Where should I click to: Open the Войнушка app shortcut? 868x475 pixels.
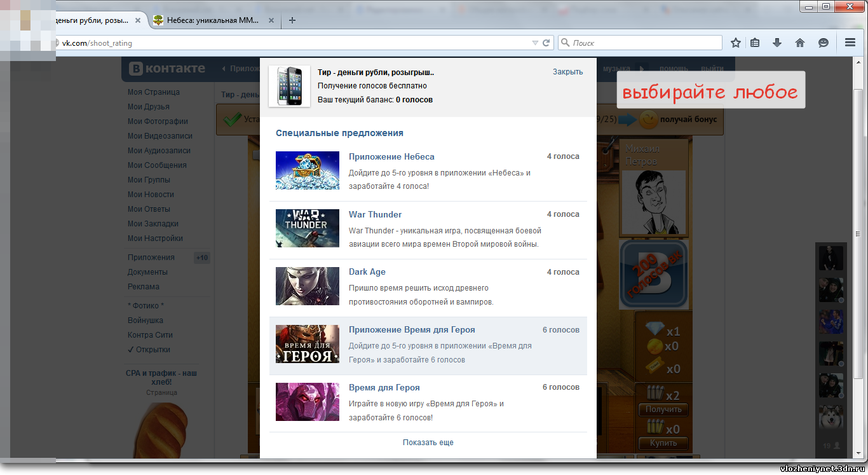pos(145,320)
